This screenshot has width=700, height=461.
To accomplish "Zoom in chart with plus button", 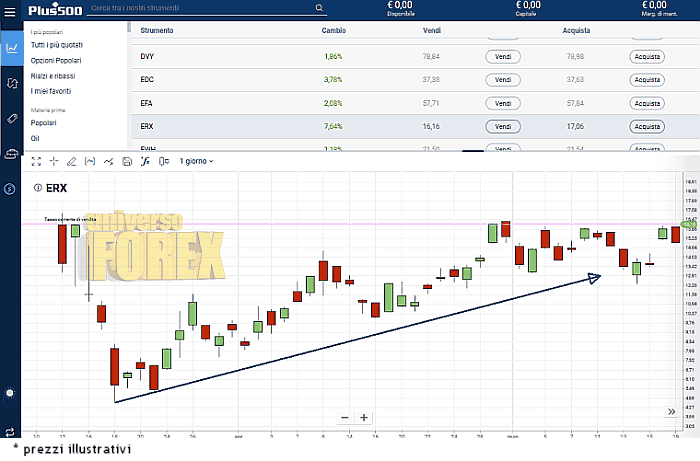I will coord(364,417).
